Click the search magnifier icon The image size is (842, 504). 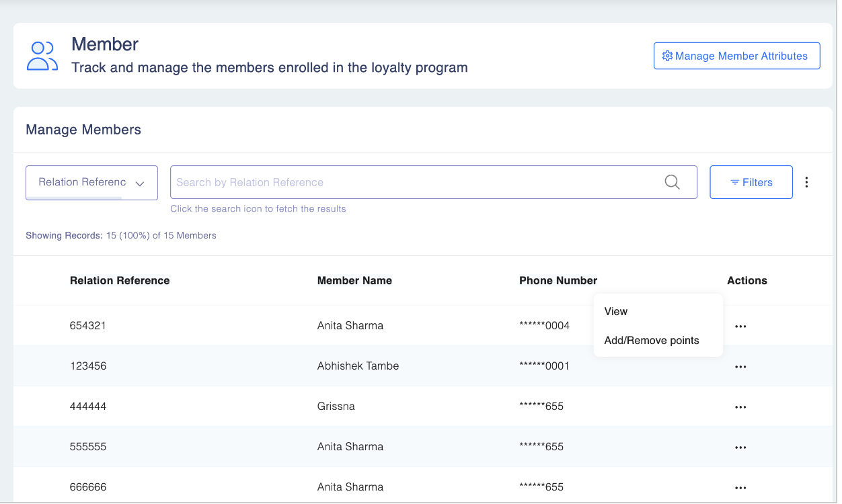click(672, 182)
